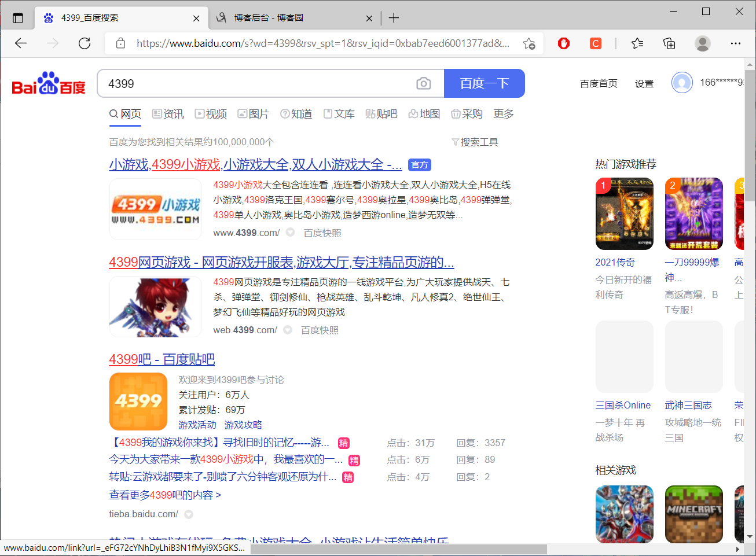Select the 图片 search tab
756x556 pixels.
click(x=254, y=114)
